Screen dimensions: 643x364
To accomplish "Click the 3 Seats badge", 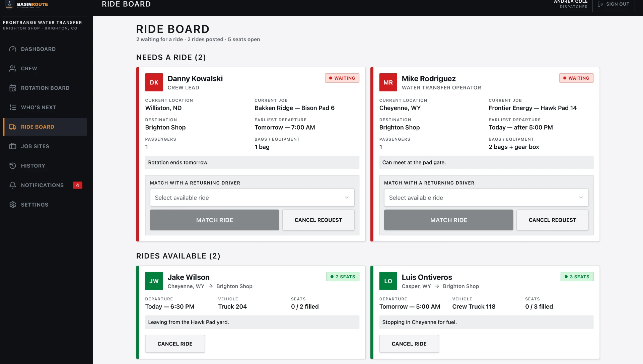I will point(577,277).
